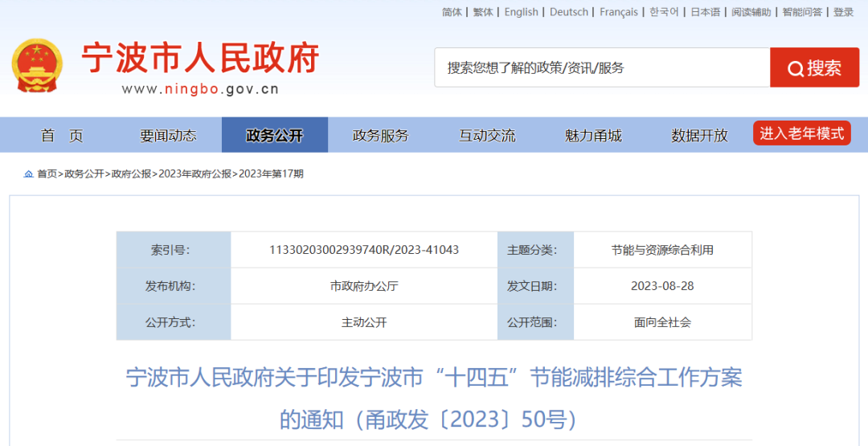Switch to 繁体 traditional Chinese
This screenshot has height=446, width=868.
point(483,12)
